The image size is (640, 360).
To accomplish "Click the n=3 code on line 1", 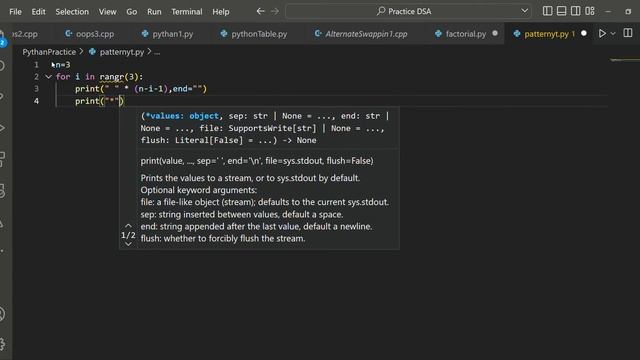I will point(62,64).
